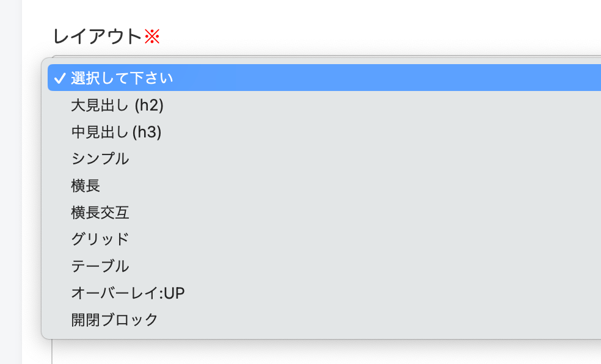Click the レイアウト field label
The image size is (601, 364).
[x=98, y=37]
